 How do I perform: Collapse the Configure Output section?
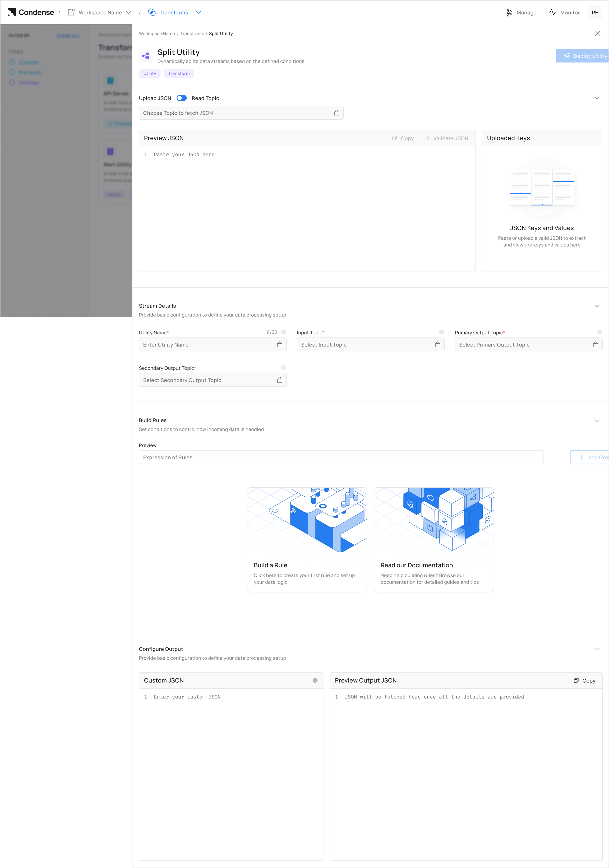[x=597, y=649]
